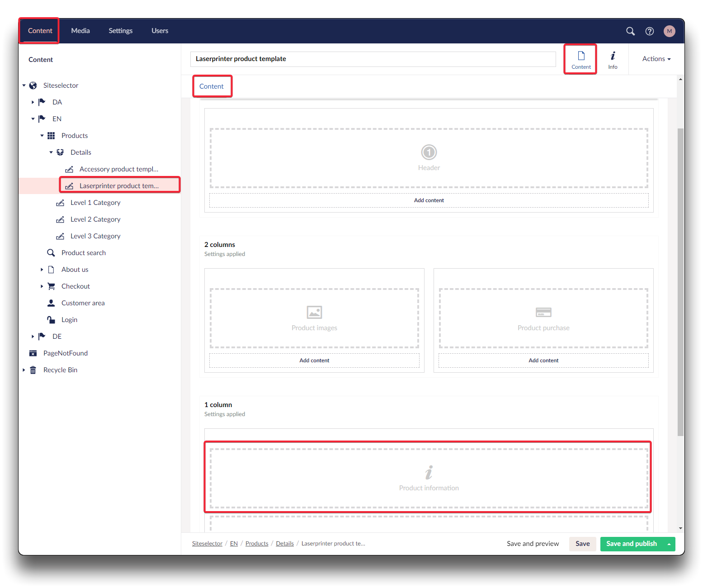Click the Save button
This screenshot has height=588, width=703.
[582, 544]
